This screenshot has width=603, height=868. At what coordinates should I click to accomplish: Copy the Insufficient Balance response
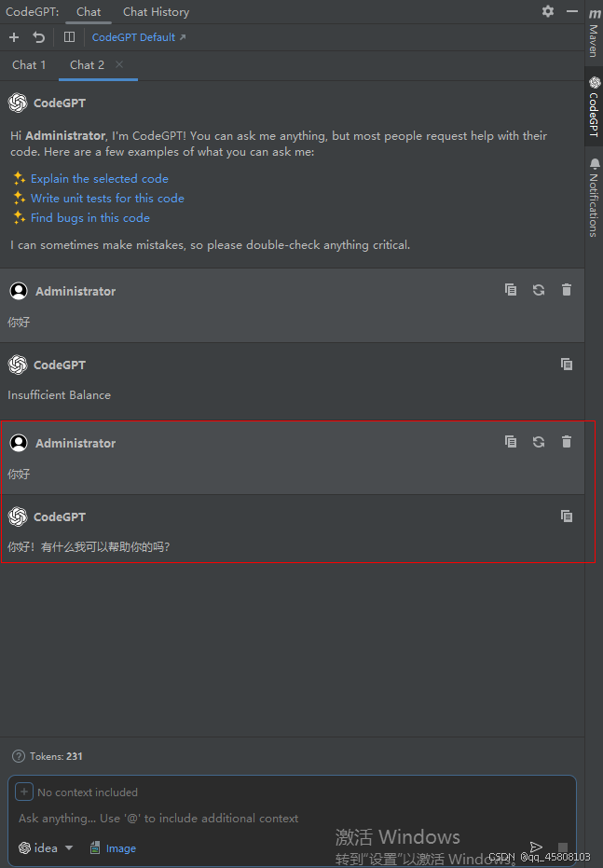tap(567, 364)
